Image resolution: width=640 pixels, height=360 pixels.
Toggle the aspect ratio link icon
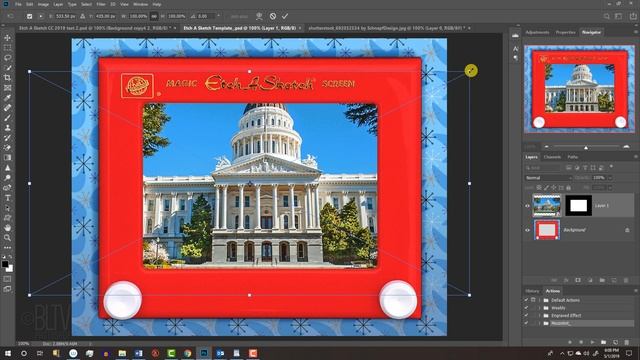click(x=154, y=16)
